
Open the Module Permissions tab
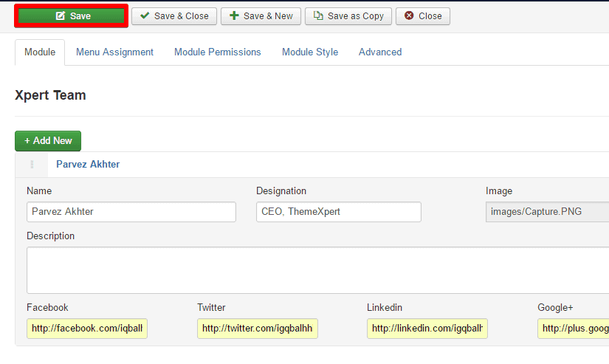(217, 52)
